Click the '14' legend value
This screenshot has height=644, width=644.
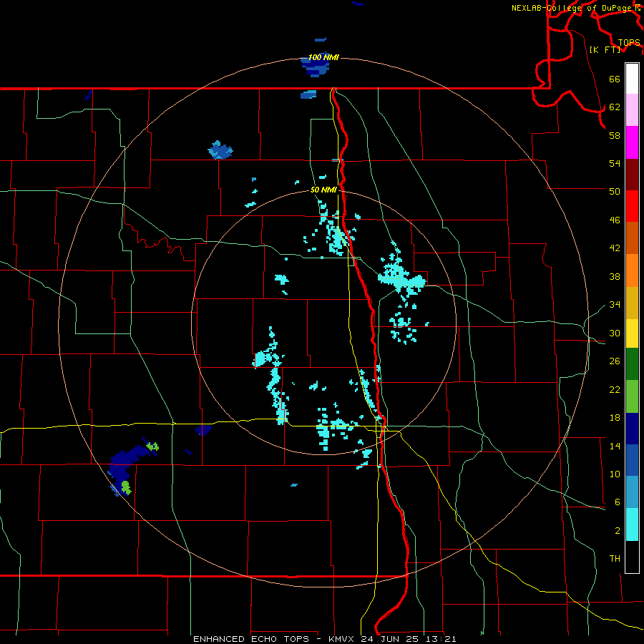pos(615,446)
